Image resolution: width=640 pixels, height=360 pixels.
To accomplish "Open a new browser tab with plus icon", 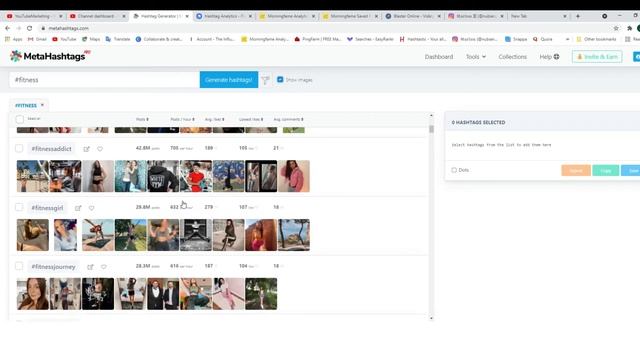I will click(578, 16).
